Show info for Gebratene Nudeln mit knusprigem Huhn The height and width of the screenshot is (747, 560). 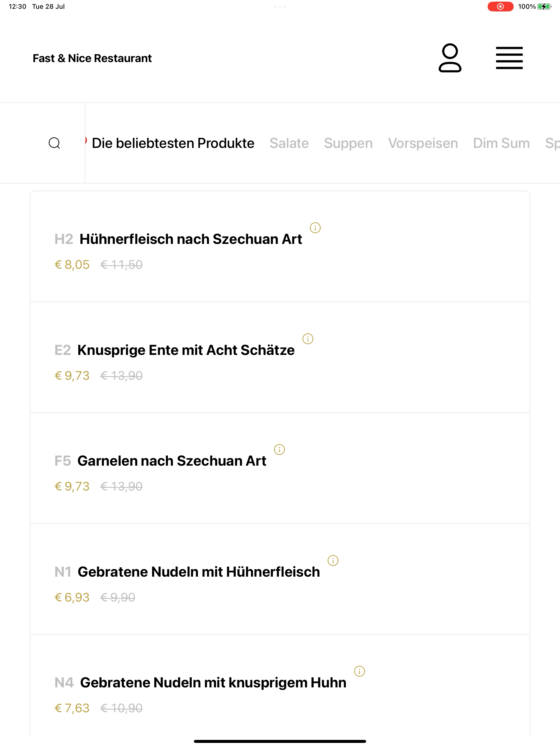click(359, 671)
